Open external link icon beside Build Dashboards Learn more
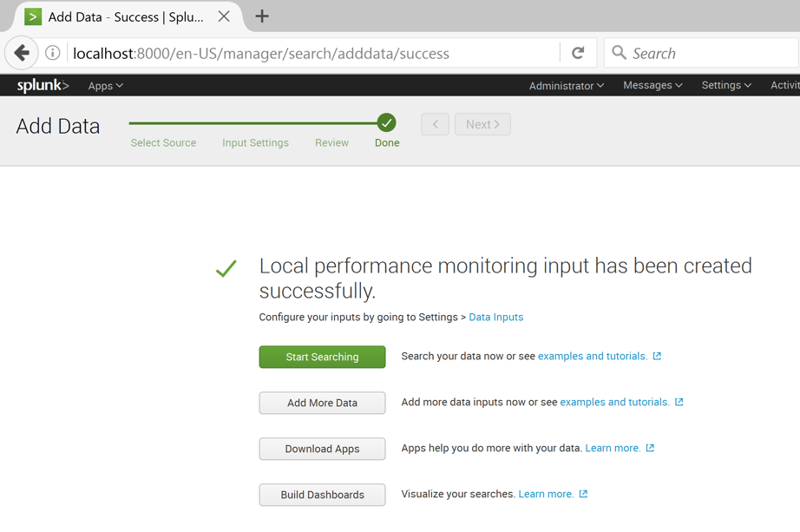Viewport: 800px width, 532px height. tap(583, 494)
